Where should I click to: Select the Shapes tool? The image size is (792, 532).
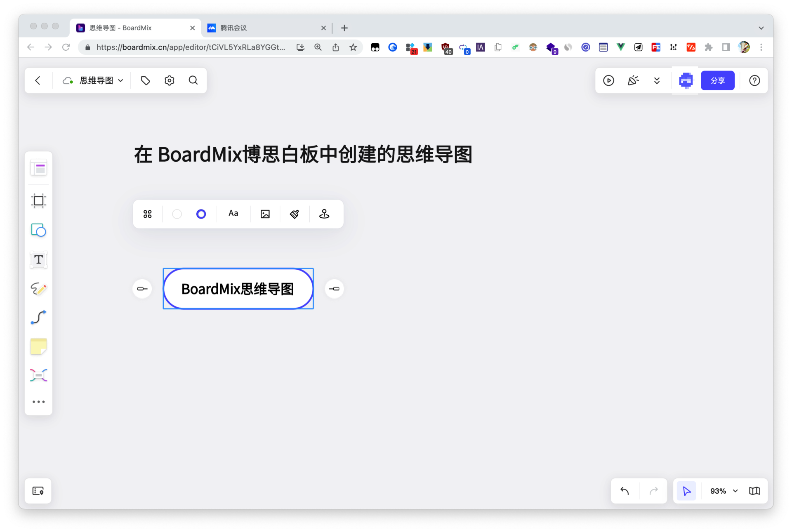tap(39, 230)
